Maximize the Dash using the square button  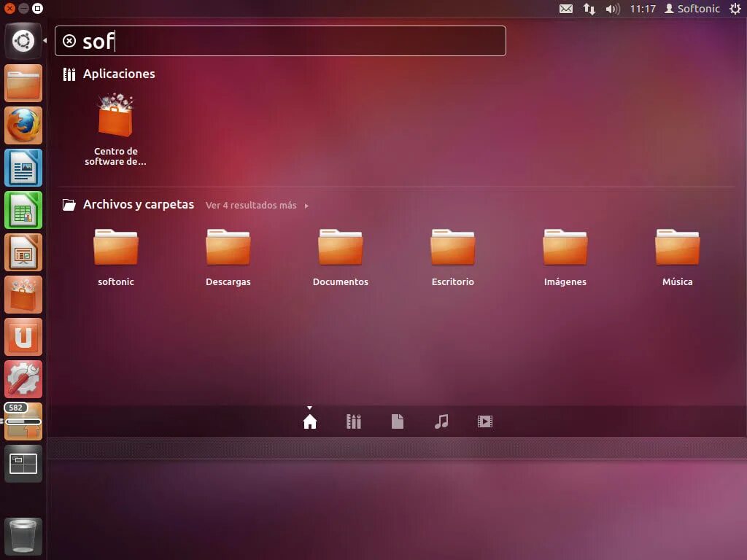pos(38,8)
